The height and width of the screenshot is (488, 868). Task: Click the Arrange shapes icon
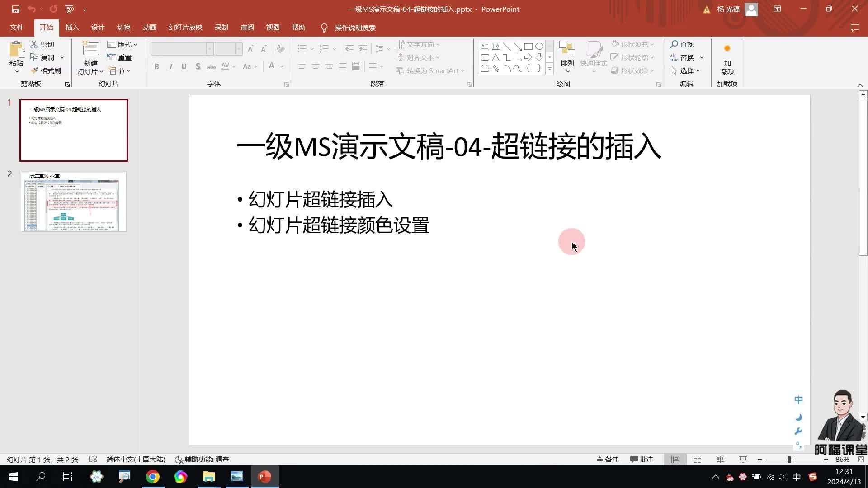click(567, 49)
